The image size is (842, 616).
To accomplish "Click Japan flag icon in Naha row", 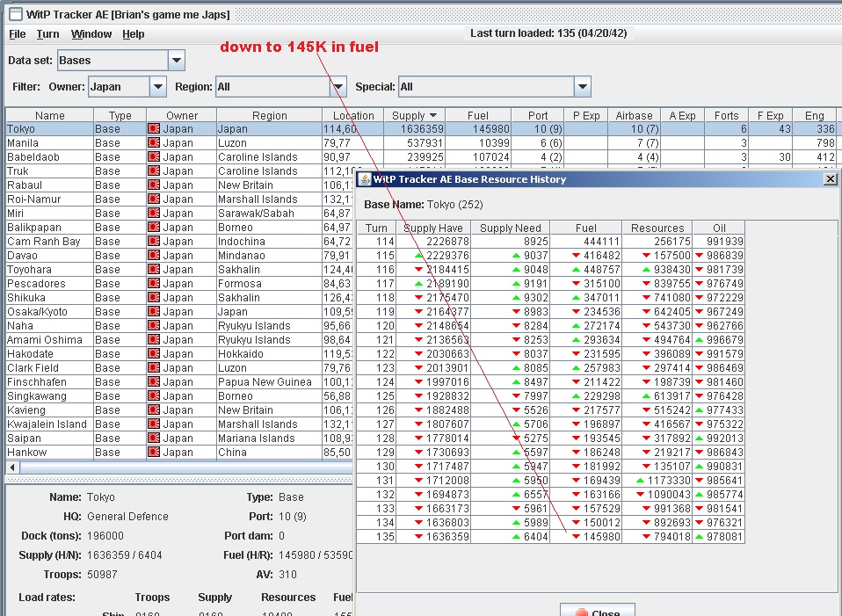I will (154, 325).
